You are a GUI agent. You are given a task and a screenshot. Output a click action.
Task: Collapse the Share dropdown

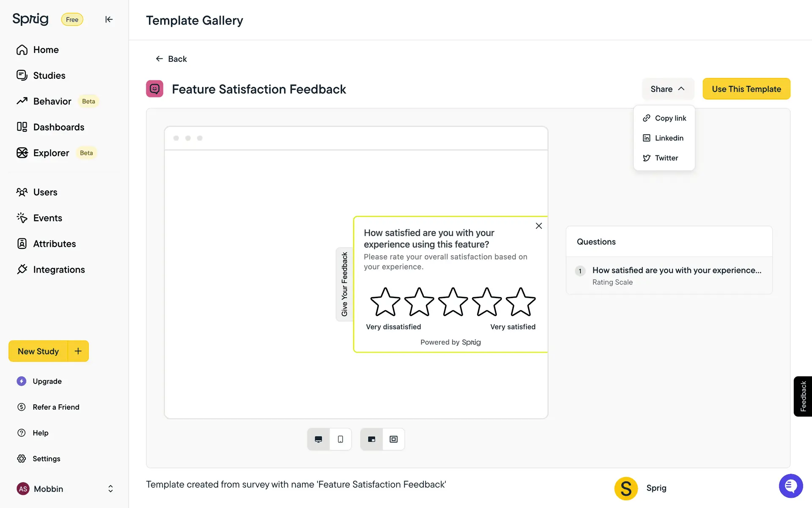point(667,89)
